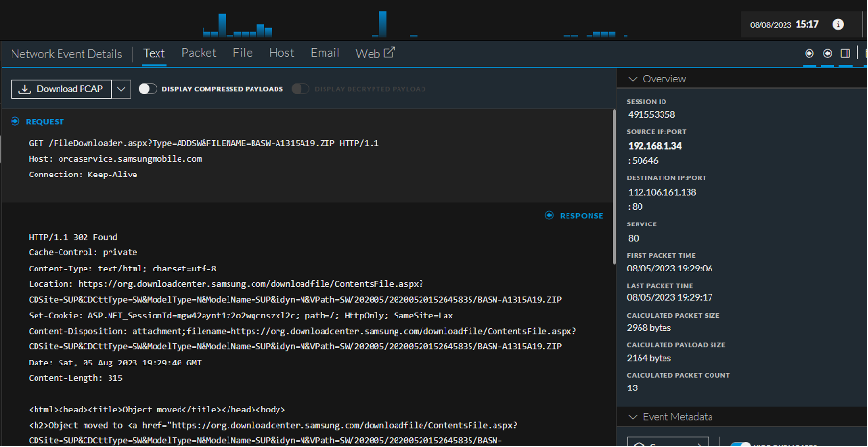Collapse the Event Metadata section
Viewport: 868px width, 447px height.
632,416
